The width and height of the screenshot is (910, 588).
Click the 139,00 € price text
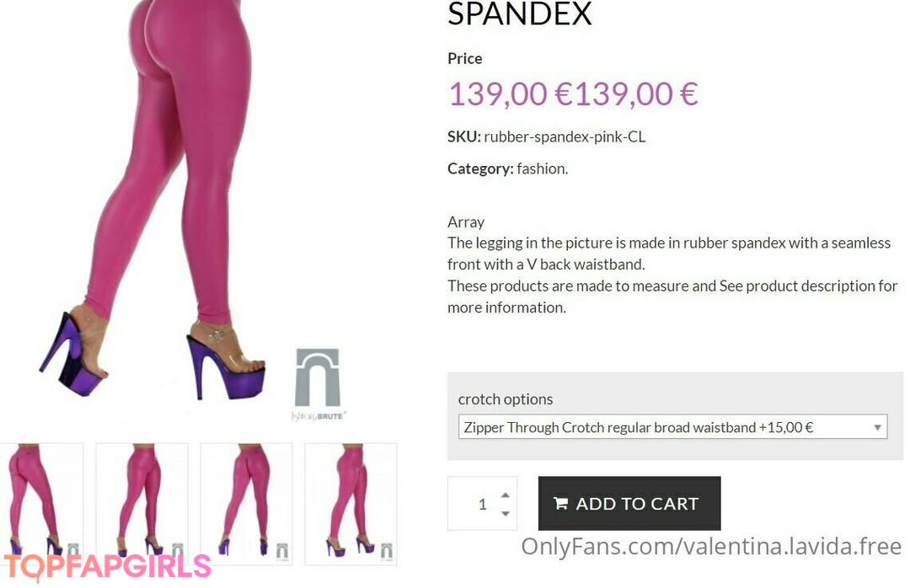coord(573,94)
